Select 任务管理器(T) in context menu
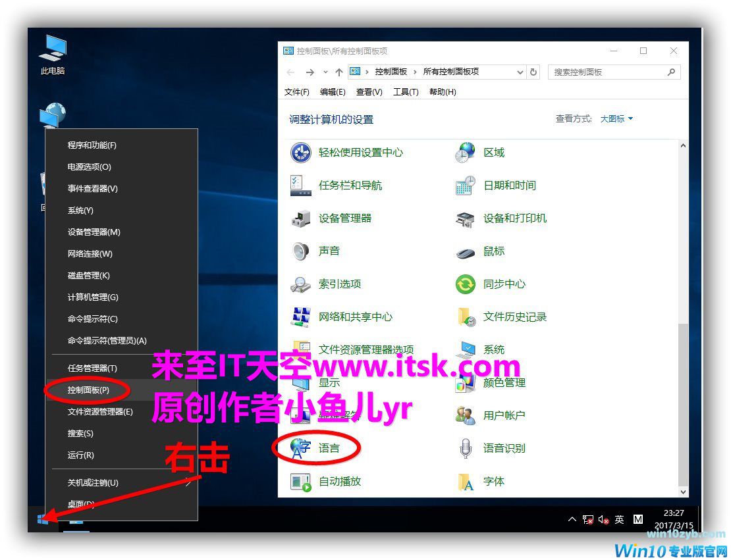 click(121, 369)
